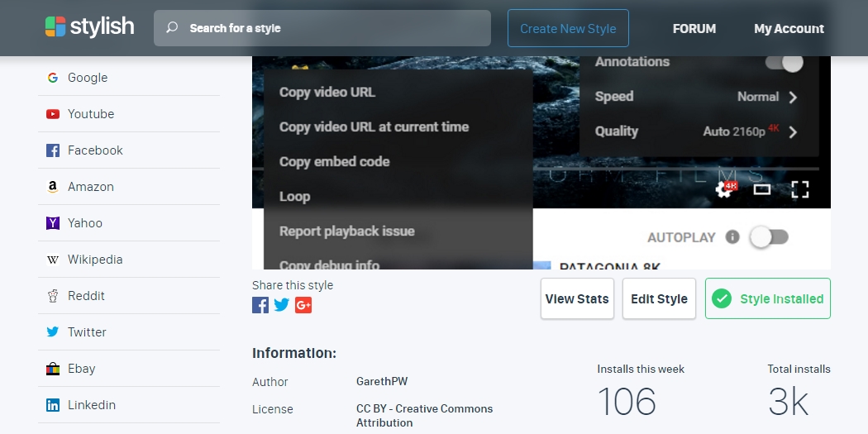Expand the Quality options chevron

coord(793,131)
